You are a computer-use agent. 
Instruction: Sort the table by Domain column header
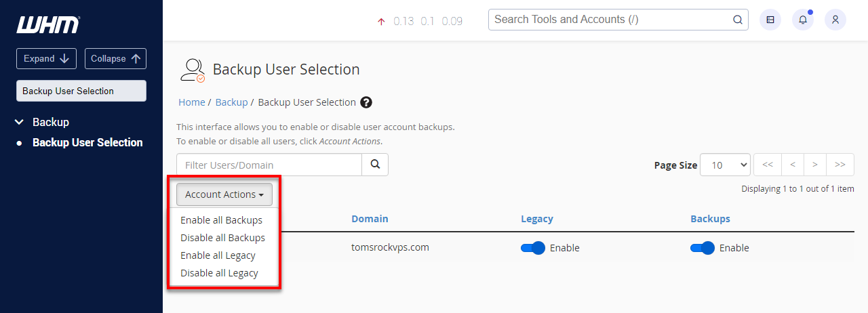pos(370,219)
